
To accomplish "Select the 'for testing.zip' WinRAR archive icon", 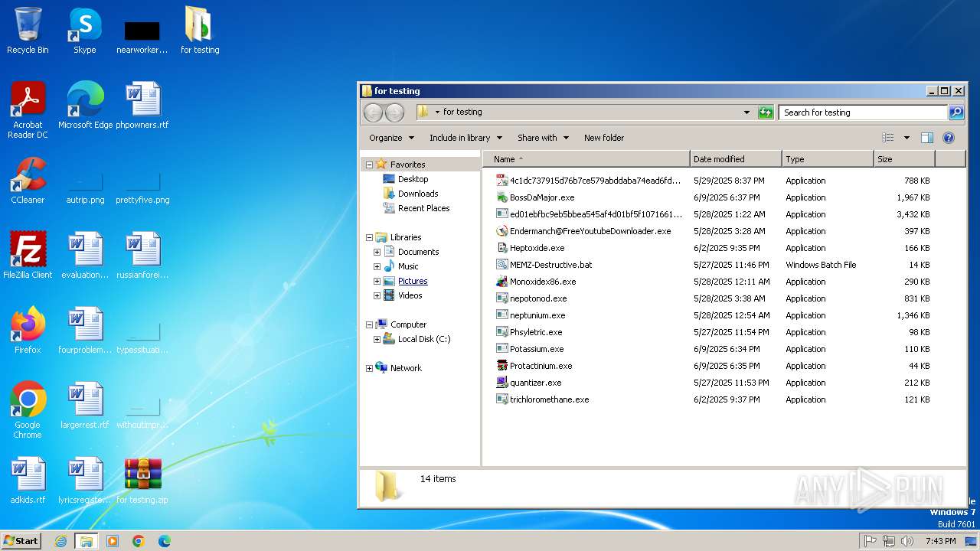I will (142, 481).
